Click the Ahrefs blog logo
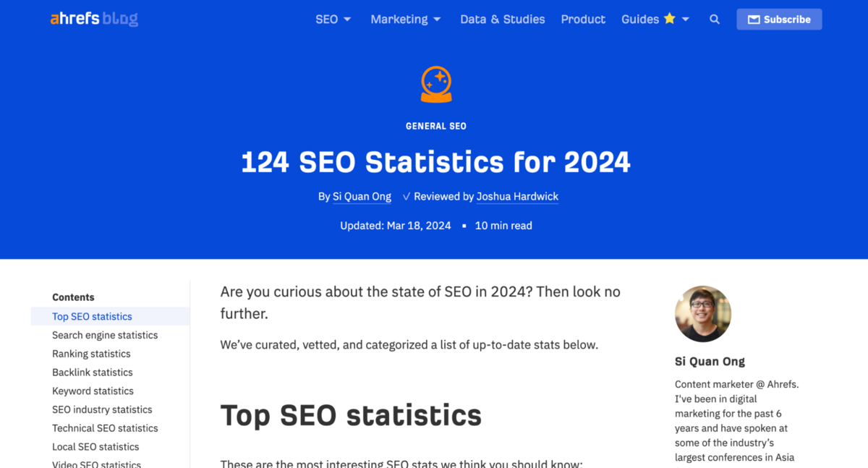The height and width of the screenshot is (468, 868). pyautogui.click(x=94, y=20)
